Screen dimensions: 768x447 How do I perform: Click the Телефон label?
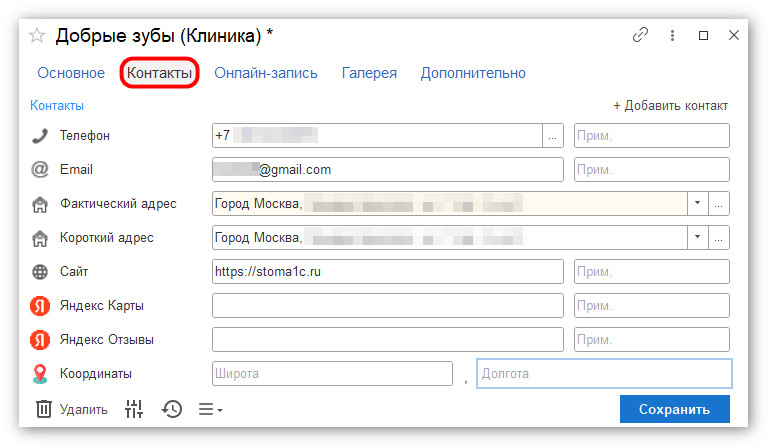85,136
